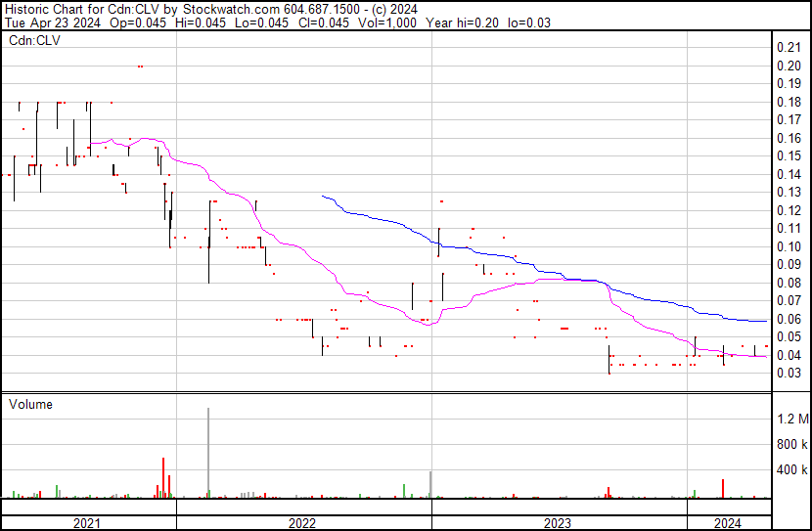Select the 2024 year label on the timeline
Viewport: 812px width, 531px height.
point(727,523)
